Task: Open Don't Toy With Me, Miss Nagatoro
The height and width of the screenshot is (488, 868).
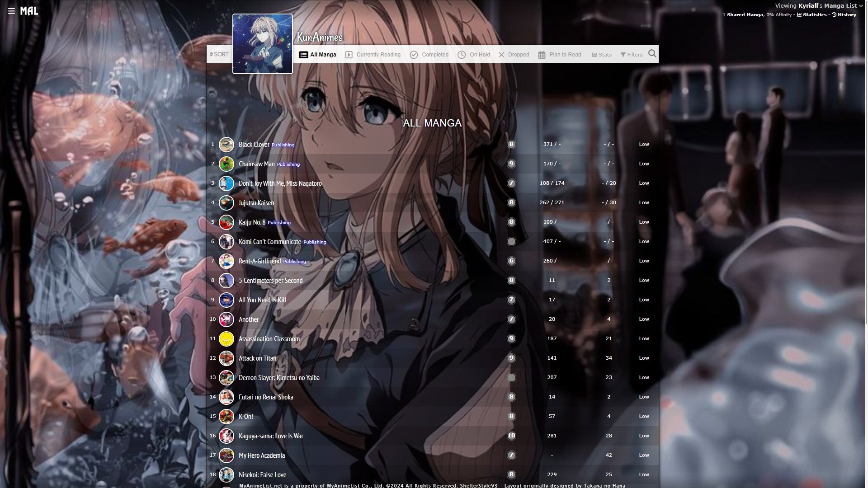Action: 280,183
